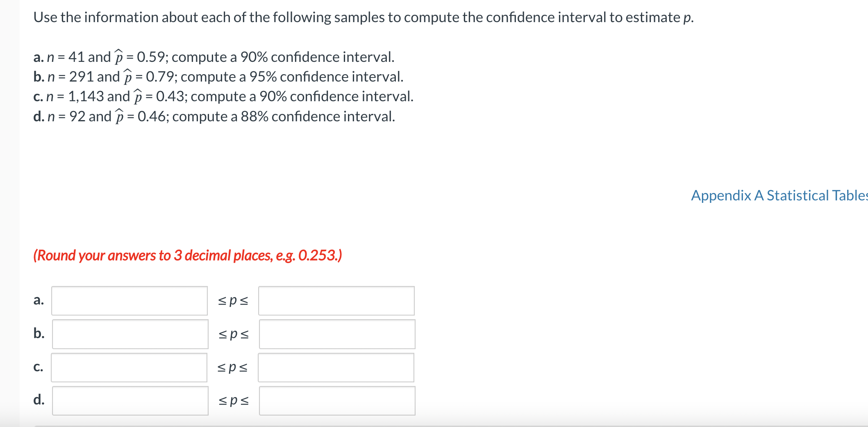Image resolution: width=868 pixels, height=427 pixels.
Task: Click the upper bound input for part c
Action: (336, 367)
